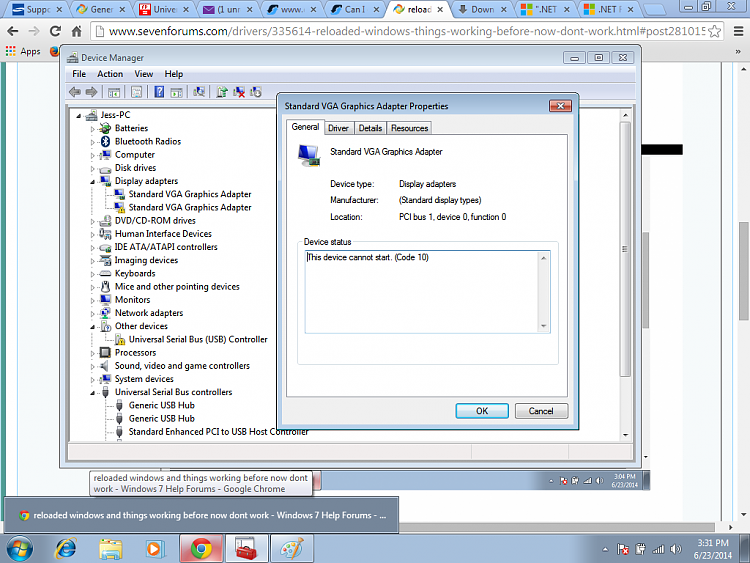Open the Help menu in Device Manager
The width and height of the screenshot is (750, 563).
coord(174,74)
